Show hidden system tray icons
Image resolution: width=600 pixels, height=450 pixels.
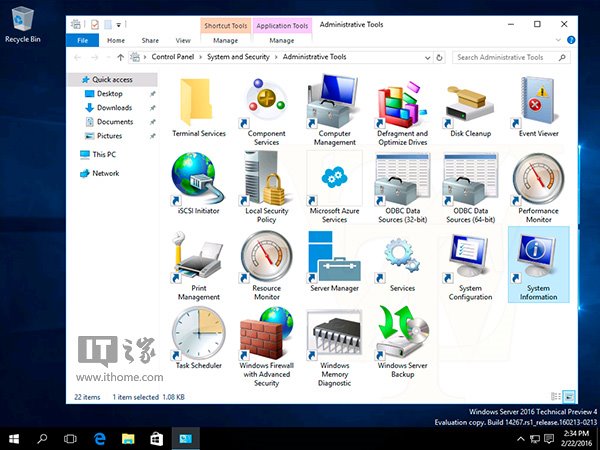point(520,439)
